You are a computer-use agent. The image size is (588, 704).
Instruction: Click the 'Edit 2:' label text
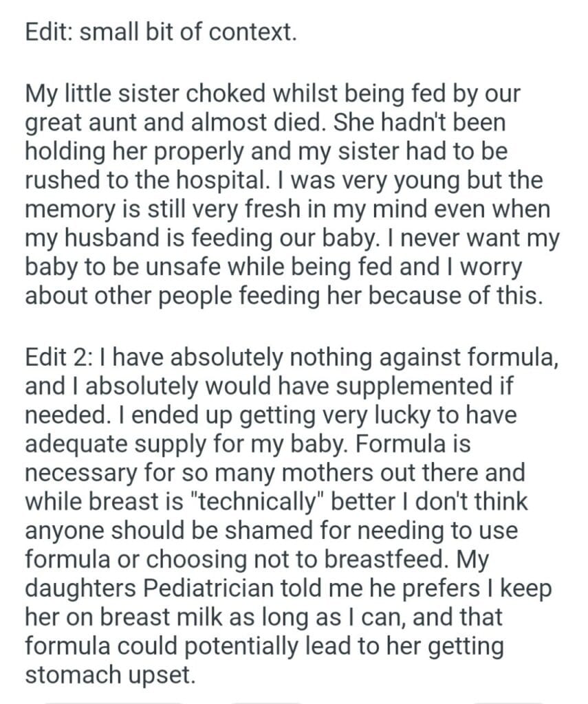tap(59, 357)
